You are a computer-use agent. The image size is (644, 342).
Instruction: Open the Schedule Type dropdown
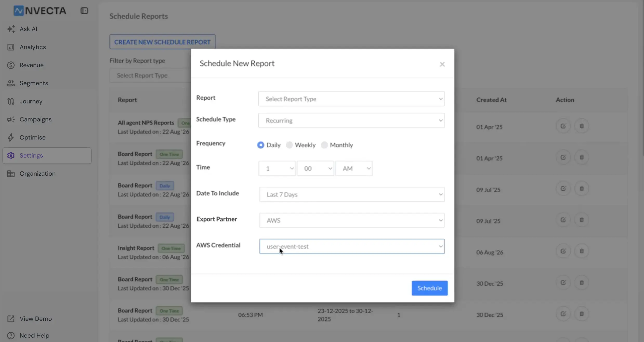tap(351, 120)
